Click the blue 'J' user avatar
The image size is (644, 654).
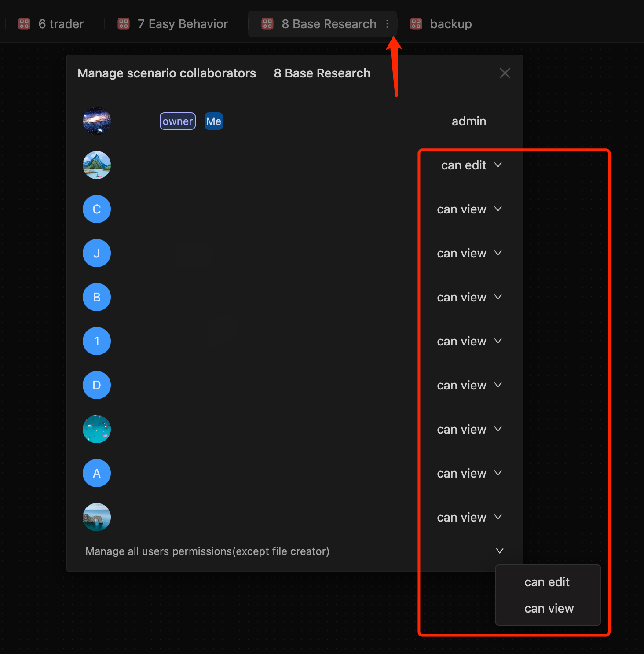tap(97, 253)
